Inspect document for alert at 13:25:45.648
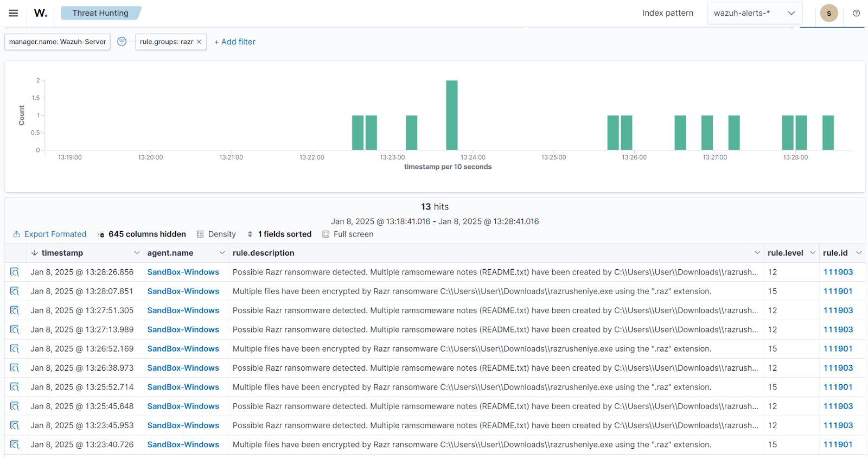Screen dimensions: 868x458 (x=15, y=406)
